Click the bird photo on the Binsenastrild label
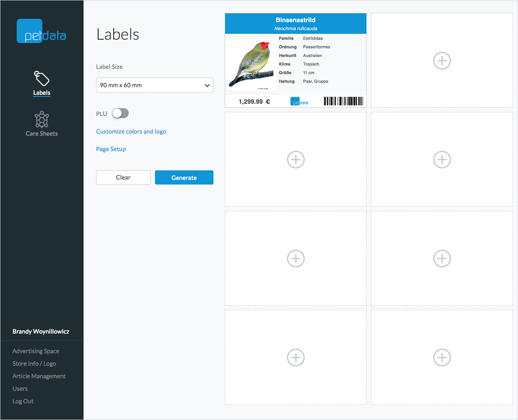The image size is (518, 420). 251,65
